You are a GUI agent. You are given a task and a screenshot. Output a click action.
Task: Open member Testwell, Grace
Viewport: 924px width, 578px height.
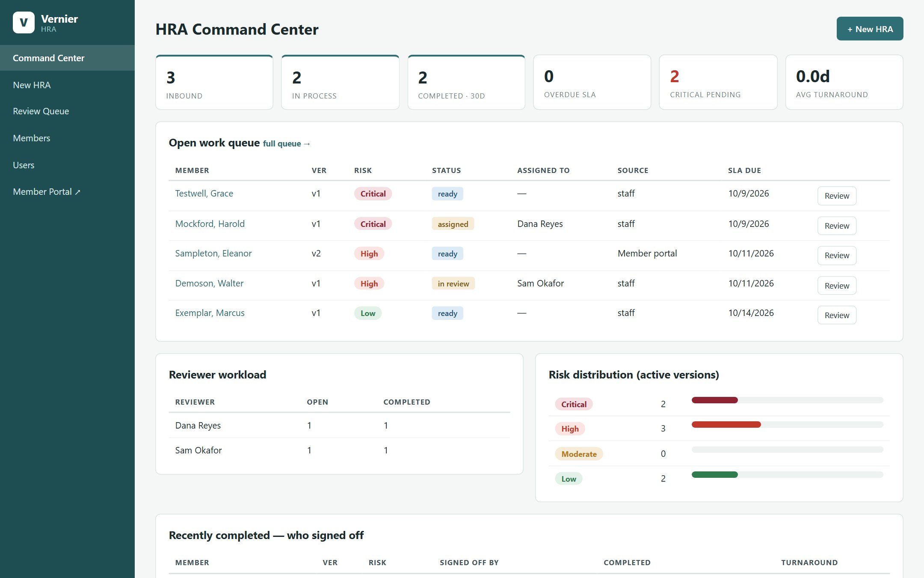pyautogui.click(x=204, y=194)
